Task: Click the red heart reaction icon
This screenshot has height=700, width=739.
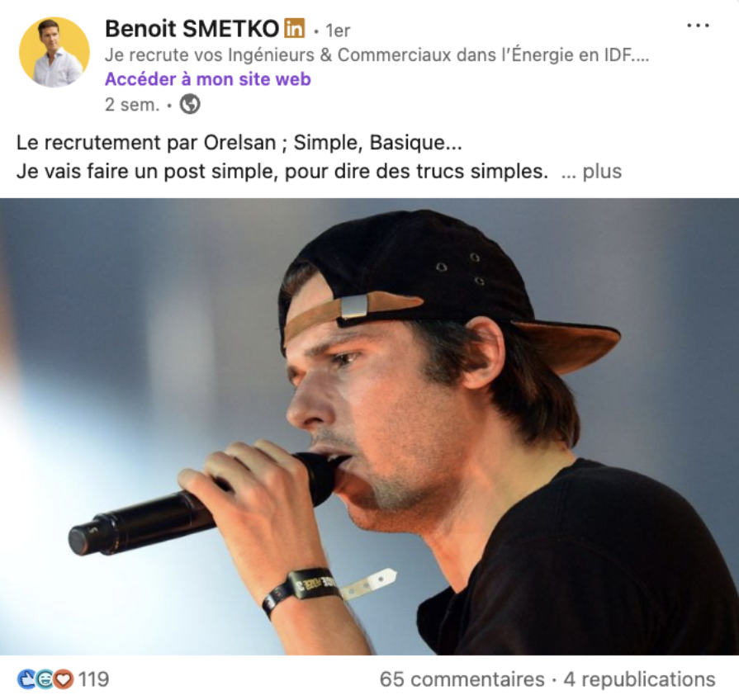Action: coord(63,679)
